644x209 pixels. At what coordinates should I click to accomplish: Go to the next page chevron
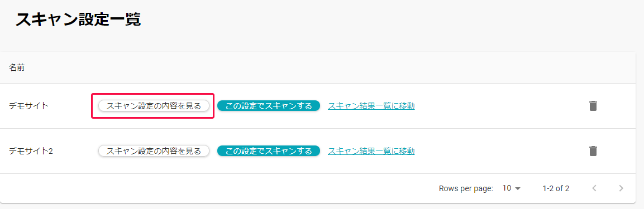coord(621,188)
